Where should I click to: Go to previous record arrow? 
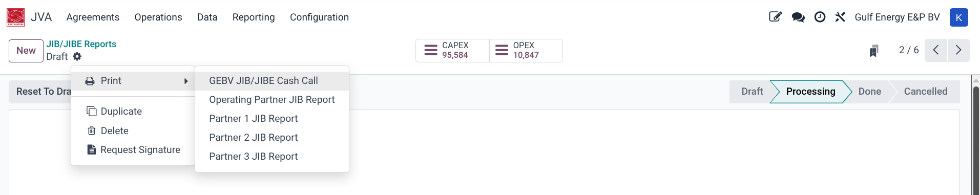(936, 50)
